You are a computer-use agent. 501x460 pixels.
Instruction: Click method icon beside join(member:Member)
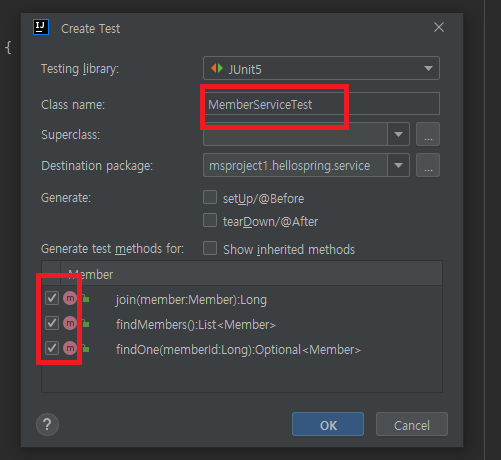[70, 298]
